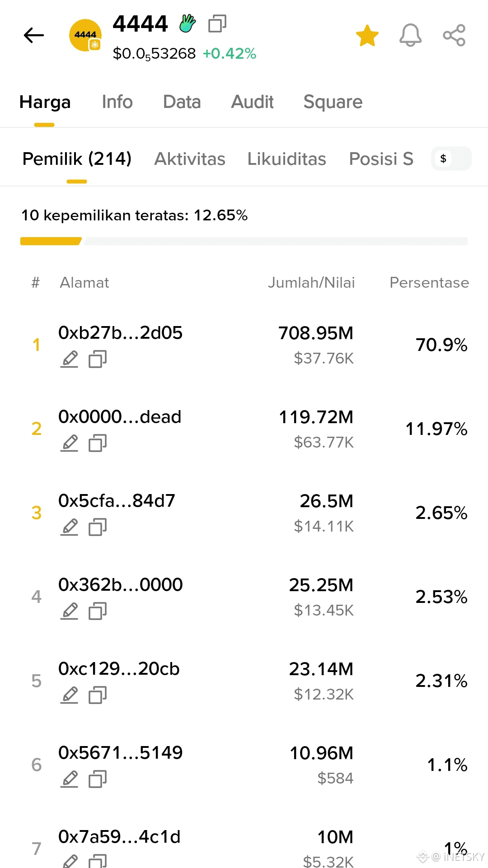
Task: Open the Audit tab
Action: [252, 102]
